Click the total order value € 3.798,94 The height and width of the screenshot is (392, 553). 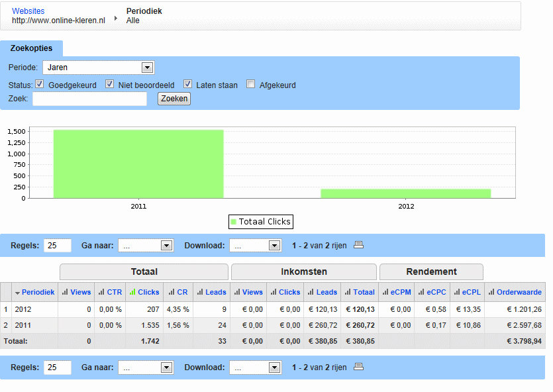[x=524, y=341]
